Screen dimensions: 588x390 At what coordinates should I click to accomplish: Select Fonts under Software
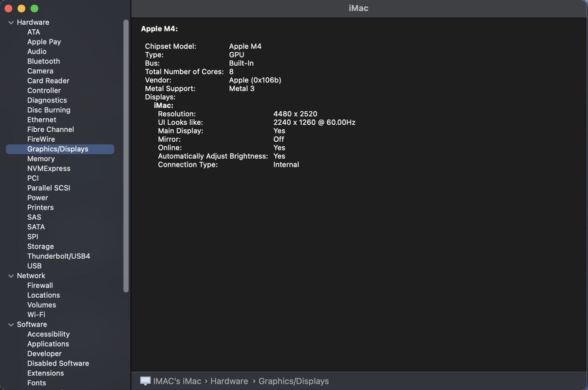(36, 384)
